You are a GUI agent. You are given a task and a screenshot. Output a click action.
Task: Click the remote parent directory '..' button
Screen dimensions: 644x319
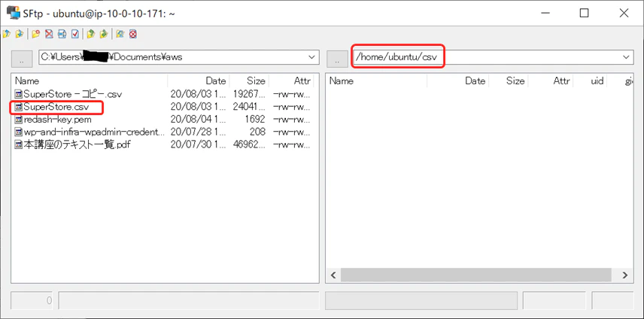click(337, 59)
